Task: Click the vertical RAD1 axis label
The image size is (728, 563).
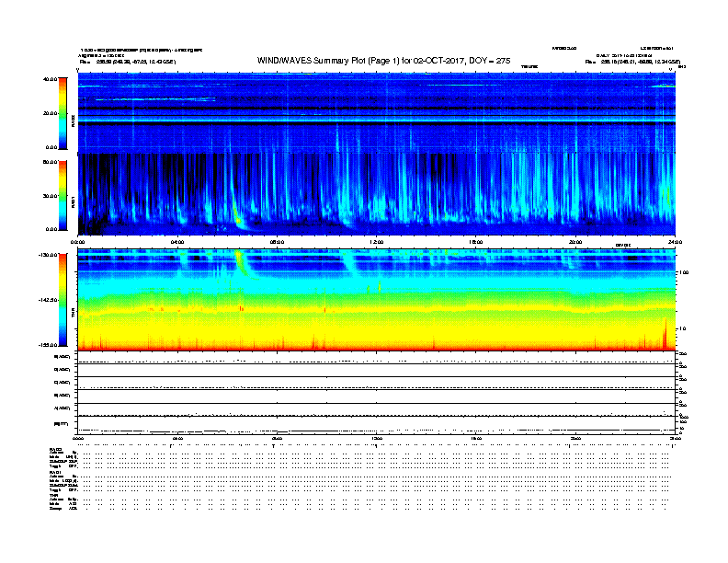Action: pos(73,201)
